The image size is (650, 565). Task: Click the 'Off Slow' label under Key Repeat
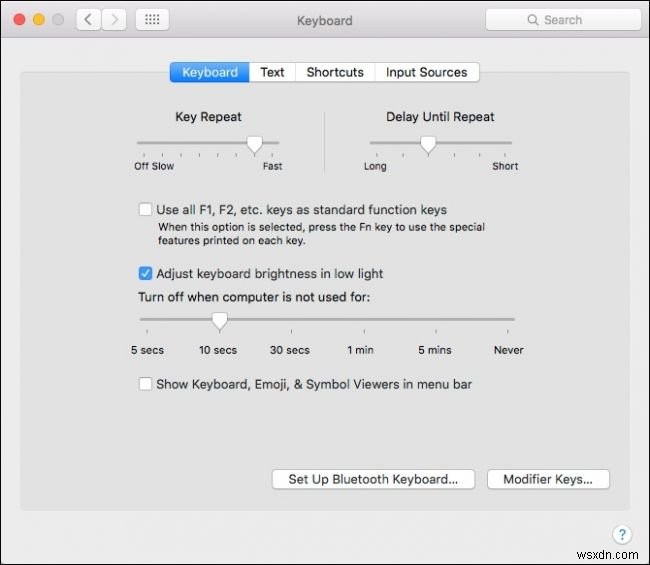(x=154, y=166)
